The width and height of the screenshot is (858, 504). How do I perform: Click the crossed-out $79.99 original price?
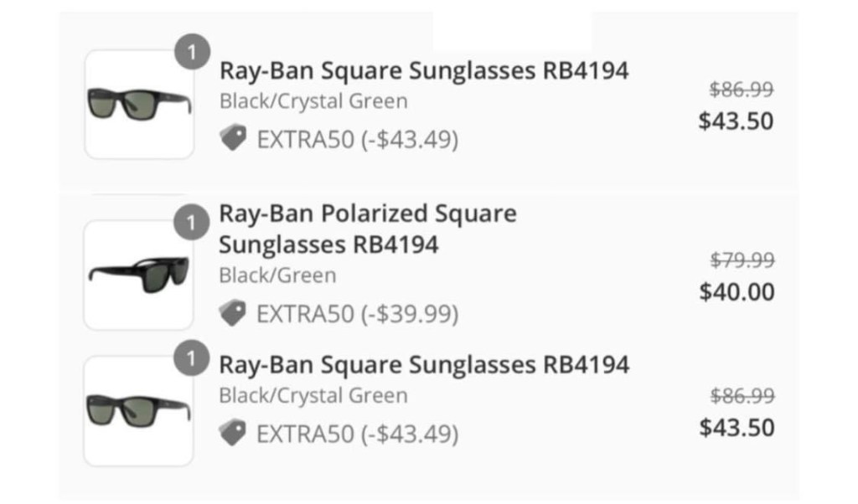[742, 260]
